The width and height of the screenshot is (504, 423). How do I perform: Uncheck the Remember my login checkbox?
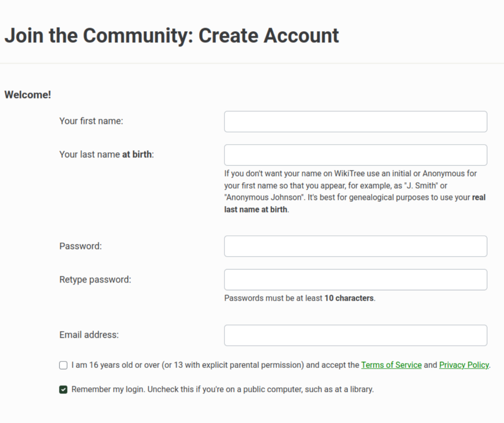(63, 390)
